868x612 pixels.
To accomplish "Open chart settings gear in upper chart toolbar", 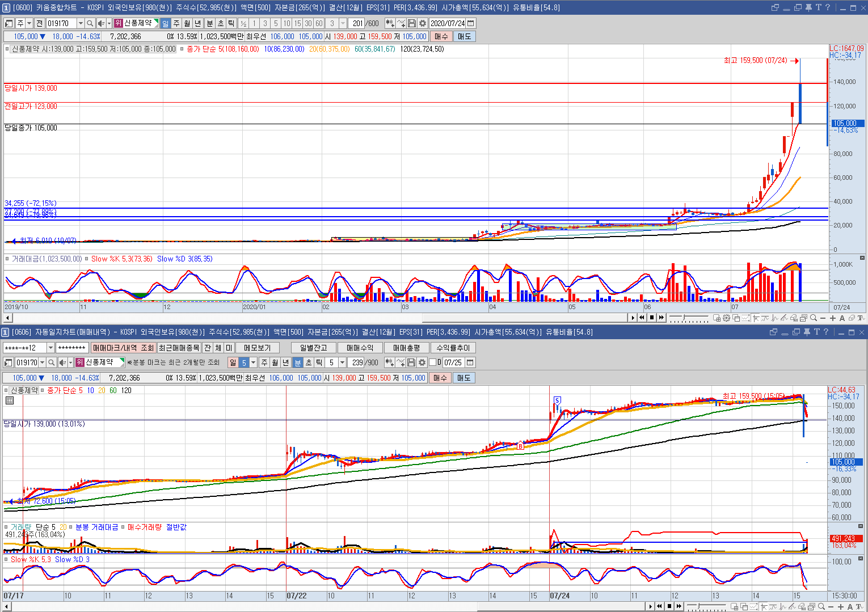I will [422, 23].
